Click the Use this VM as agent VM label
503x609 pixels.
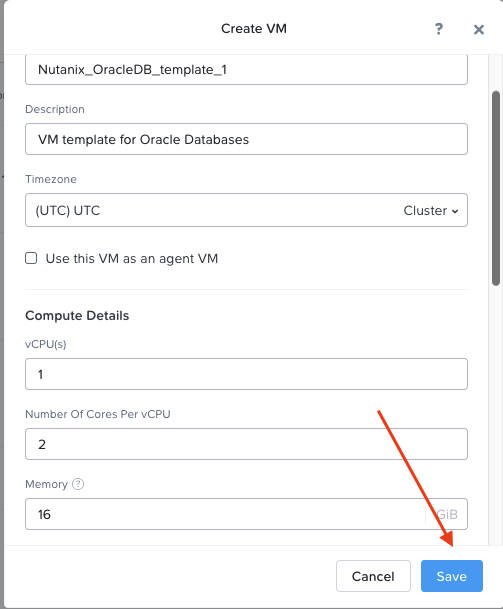(x=132, y=259)
